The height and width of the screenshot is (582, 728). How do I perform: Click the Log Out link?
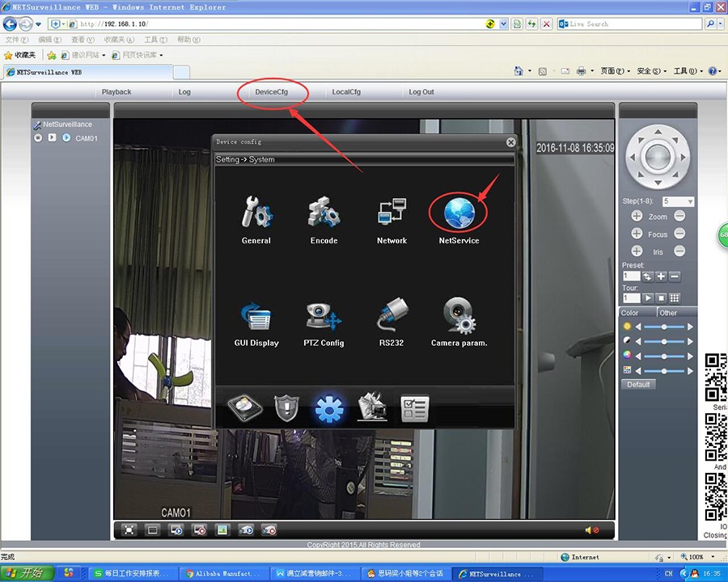pyautogui.click(x=421, y=92)
